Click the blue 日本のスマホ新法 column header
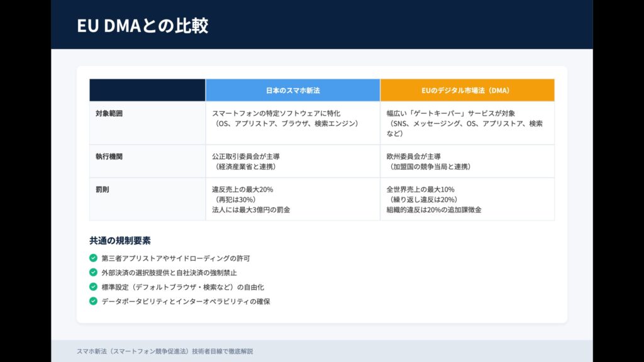The image size is (644, 362). pos(292,90)
